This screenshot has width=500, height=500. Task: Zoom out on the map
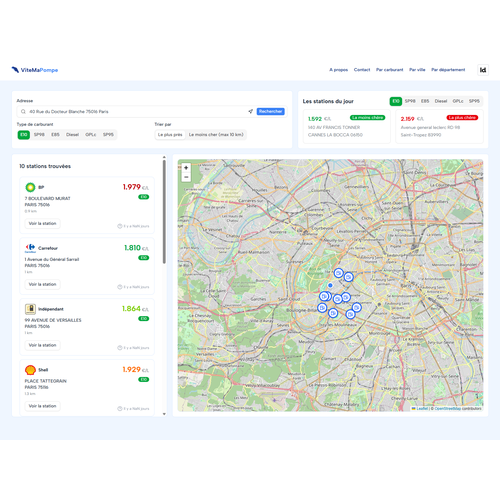point(186,177)
